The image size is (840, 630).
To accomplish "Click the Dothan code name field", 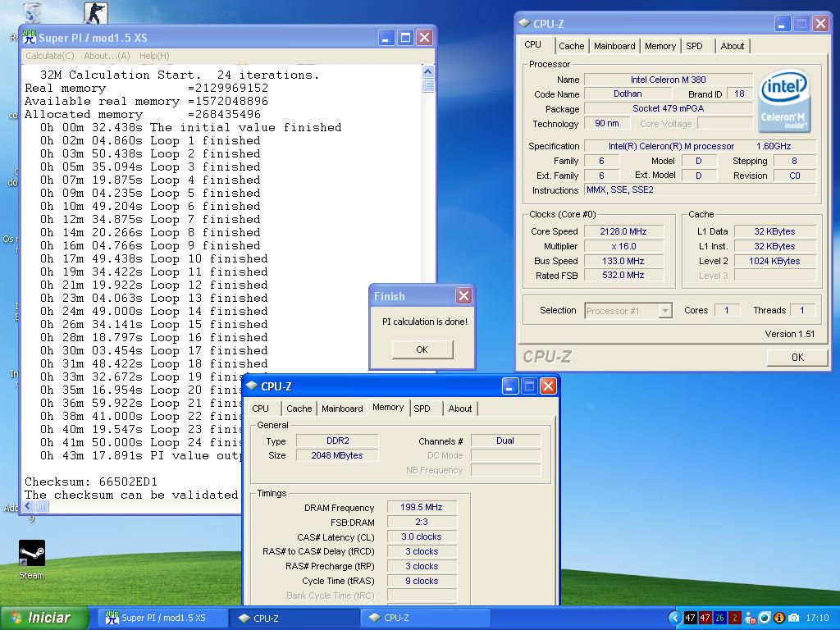I will 628,94.
